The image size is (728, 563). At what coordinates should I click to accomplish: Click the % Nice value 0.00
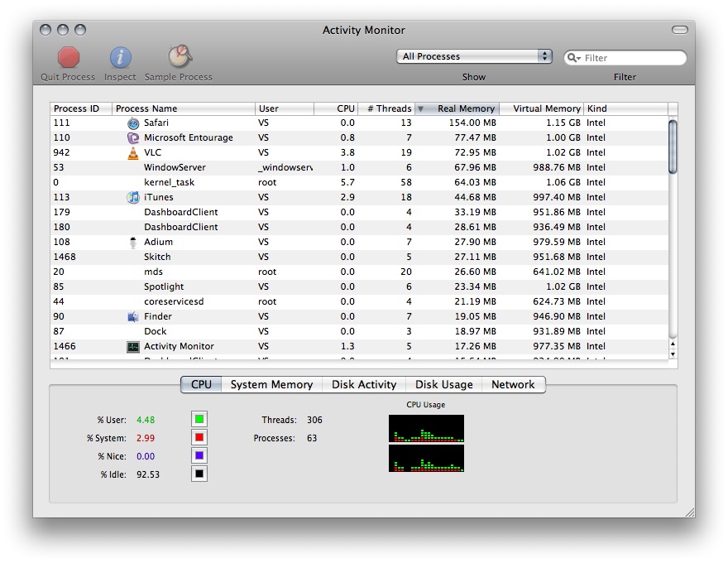point(146,456)
